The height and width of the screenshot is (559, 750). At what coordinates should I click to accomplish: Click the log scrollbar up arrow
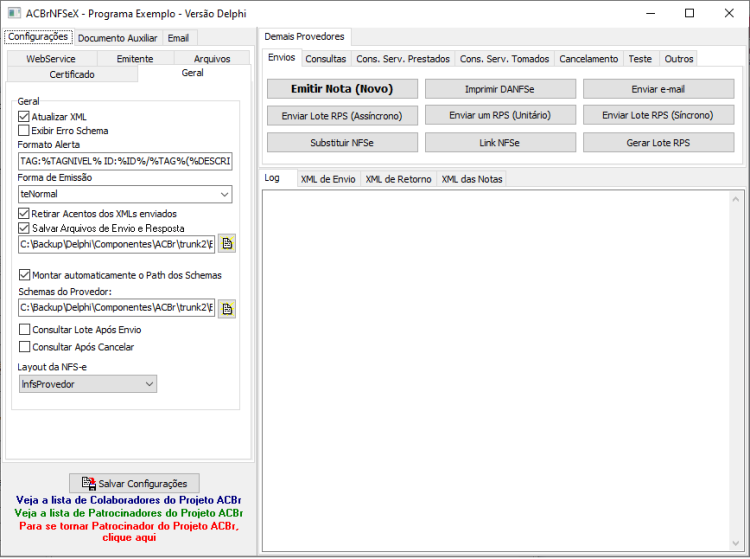click(736, 199)
